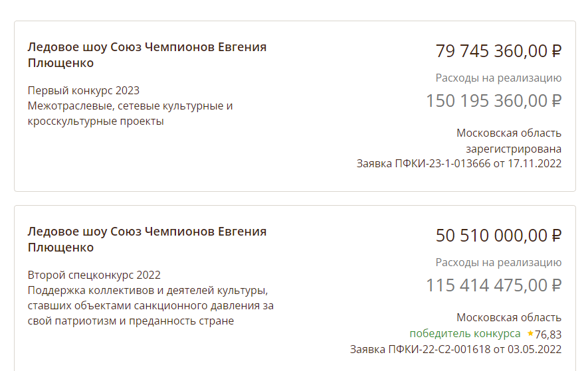Click the "Первый конкурс 2023" label
The width and height of the screenshot is (588, 371).
click(x=84, y=90)
